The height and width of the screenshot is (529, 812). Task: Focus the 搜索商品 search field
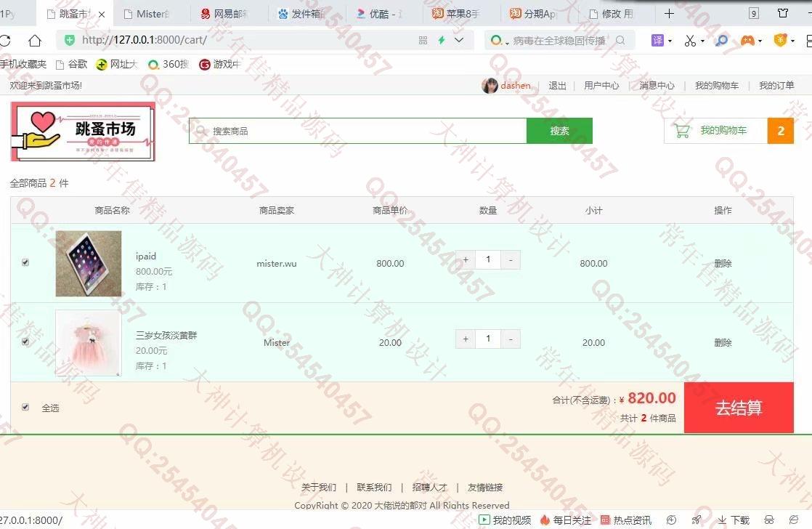point(358,131)
